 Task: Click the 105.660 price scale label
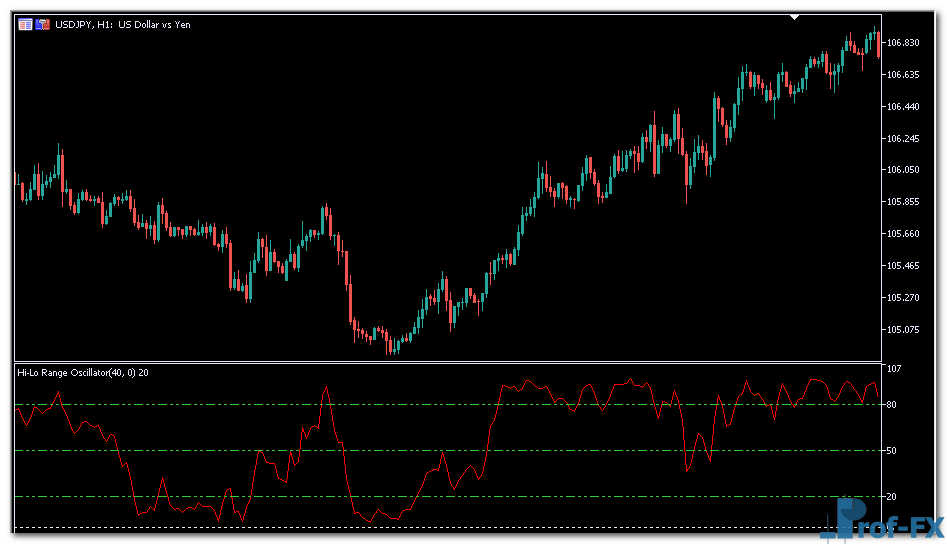click(x=903, y=234)
